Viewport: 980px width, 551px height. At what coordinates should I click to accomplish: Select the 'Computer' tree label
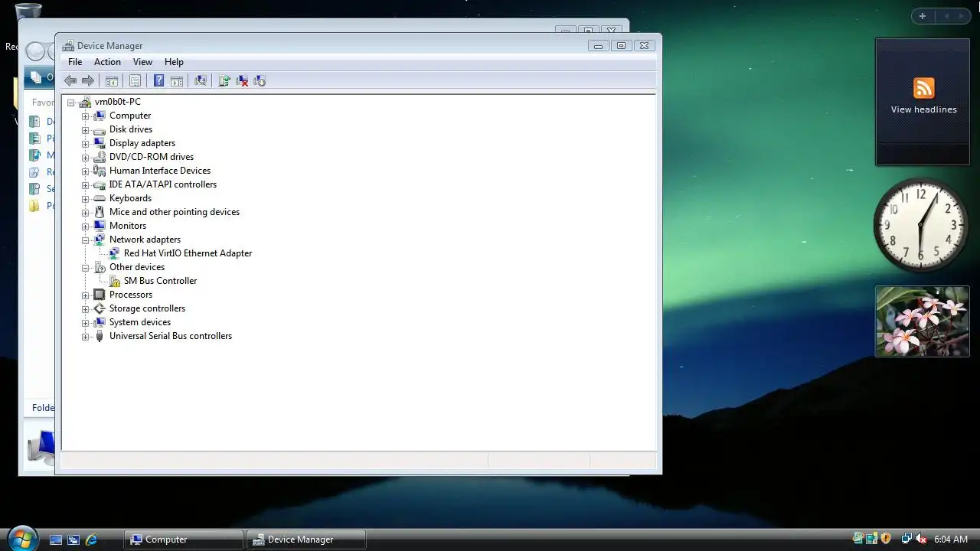click(x=130, y=116)
